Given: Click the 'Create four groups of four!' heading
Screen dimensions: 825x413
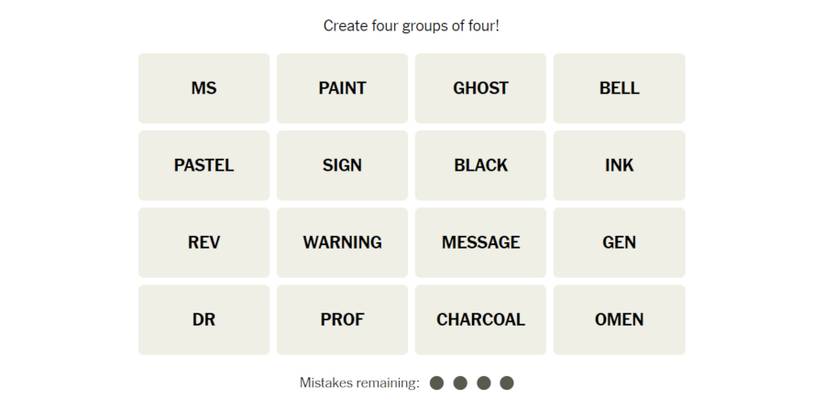Looking at the screenshot, I should [x=411, y=25].
